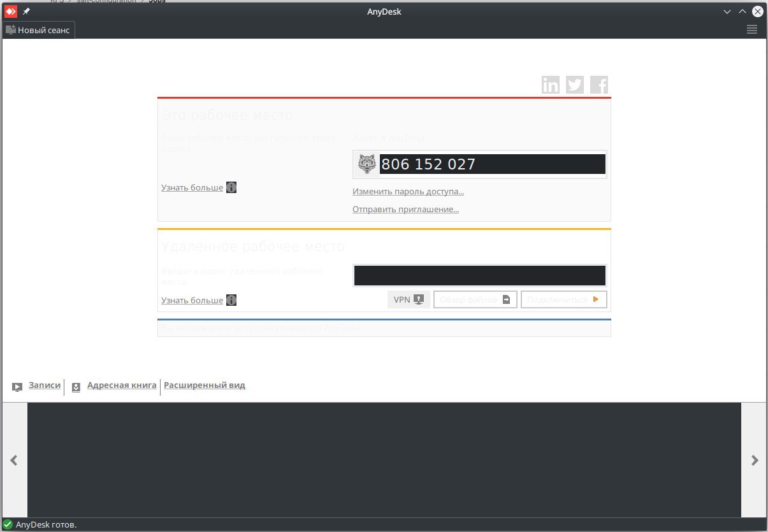Click Отправить приглашение link
Image resolution: width=768 pixels, height=532 pixels.
pos(406,209)
